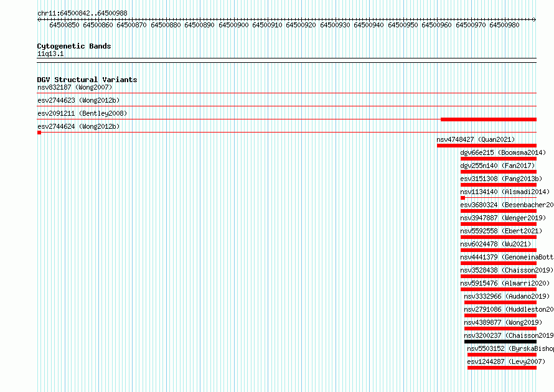Click the nsv832187 (Wong2007) variant label
Image resolution: width=554 pixels, height=392 pixels.
point(75,87)
